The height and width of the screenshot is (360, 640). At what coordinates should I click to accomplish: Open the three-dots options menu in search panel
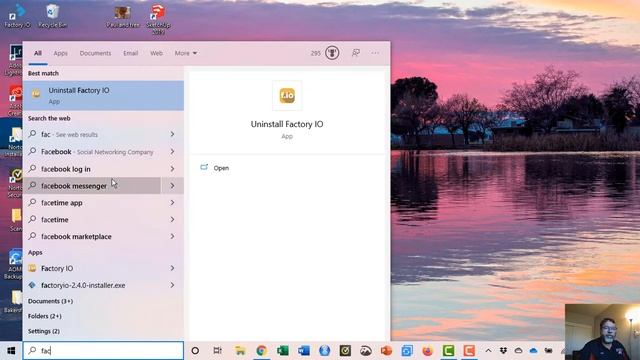click(x=375, y=53)
